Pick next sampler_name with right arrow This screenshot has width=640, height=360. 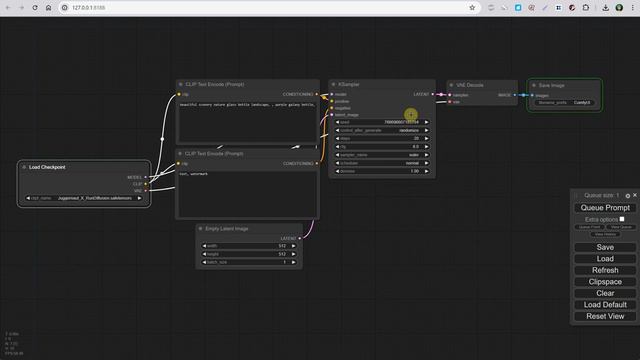[427, 155]
